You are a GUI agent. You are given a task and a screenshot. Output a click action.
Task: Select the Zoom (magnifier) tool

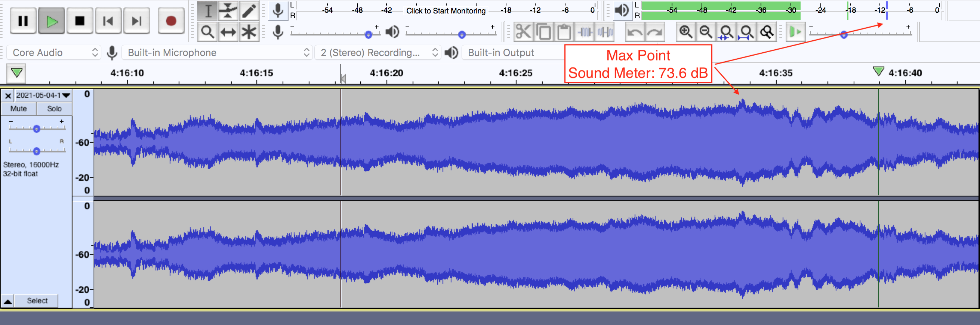tap(208, 31)
